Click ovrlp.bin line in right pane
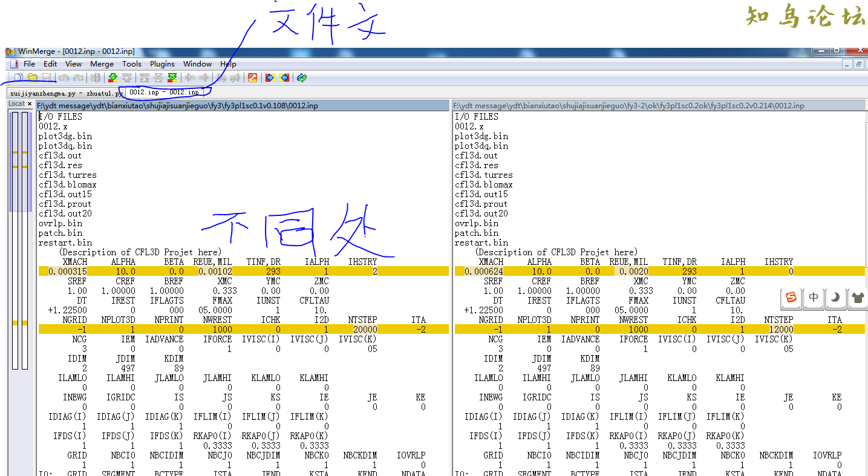The image size is (868, 476). 477,223
